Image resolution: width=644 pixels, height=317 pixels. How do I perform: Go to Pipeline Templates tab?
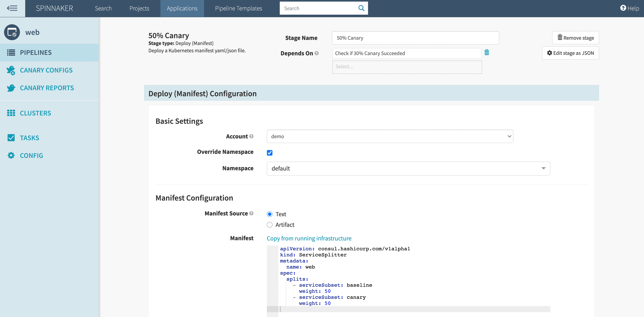tap(238, 8)
